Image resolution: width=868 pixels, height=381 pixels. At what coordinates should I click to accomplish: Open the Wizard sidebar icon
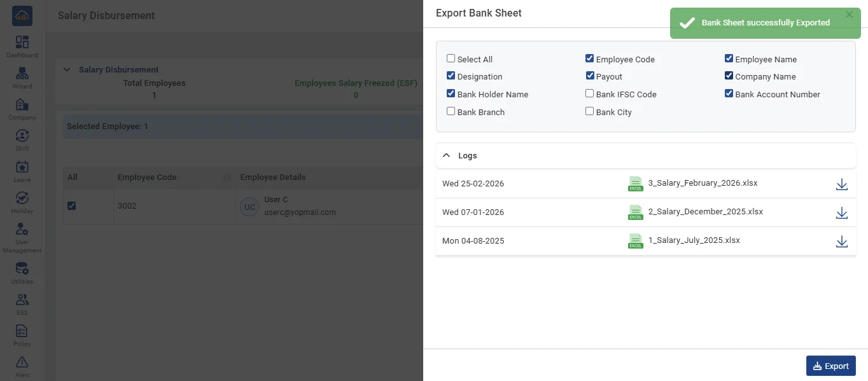22,74
